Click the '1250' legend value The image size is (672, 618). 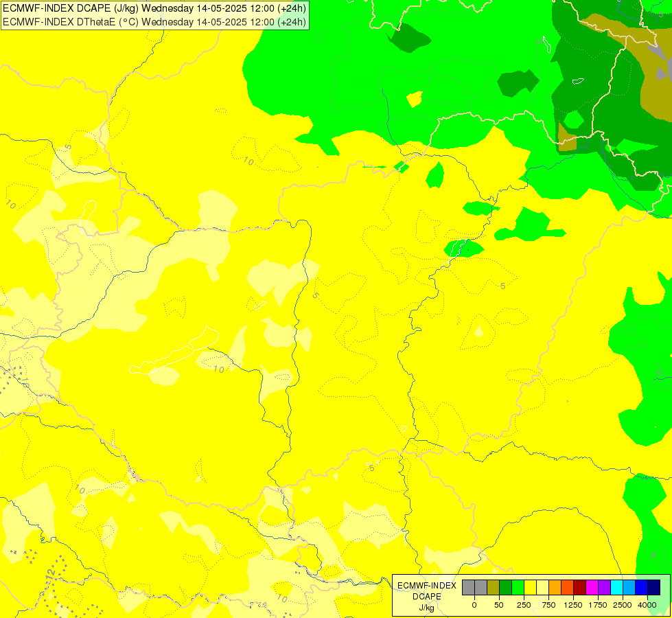pyautogui.click(x=573, y=605)
